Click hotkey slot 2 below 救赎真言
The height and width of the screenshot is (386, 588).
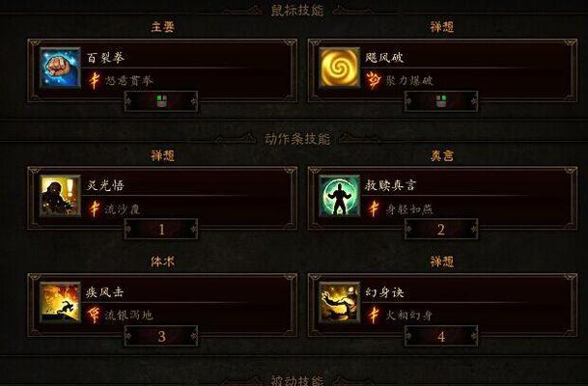[x=441, y=229]
